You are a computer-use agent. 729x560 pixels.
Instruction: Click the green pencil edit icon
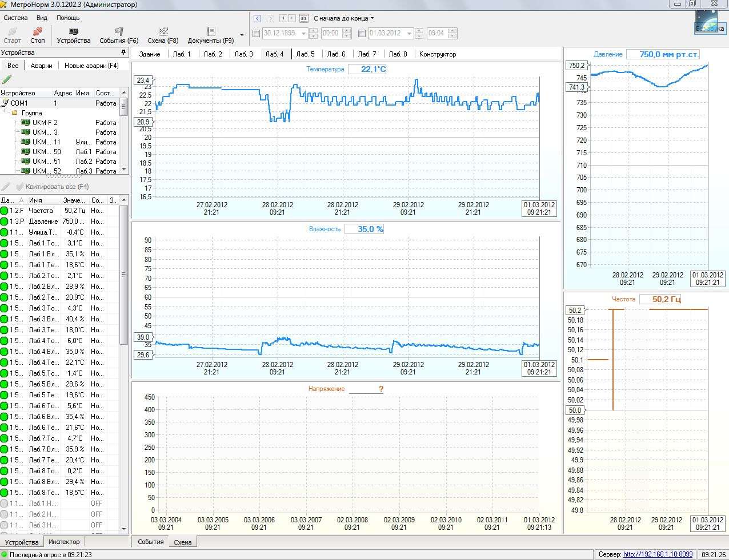click(x=7, y=79)
